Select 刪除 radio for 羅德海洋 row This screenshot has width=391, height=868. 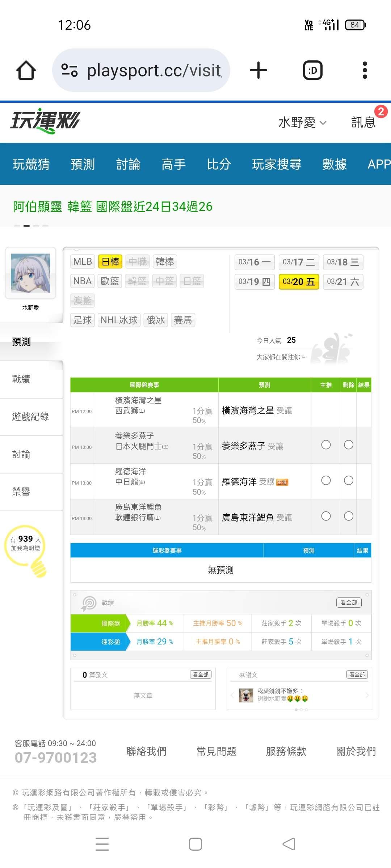pyautogui.click(x=349, y=480)
